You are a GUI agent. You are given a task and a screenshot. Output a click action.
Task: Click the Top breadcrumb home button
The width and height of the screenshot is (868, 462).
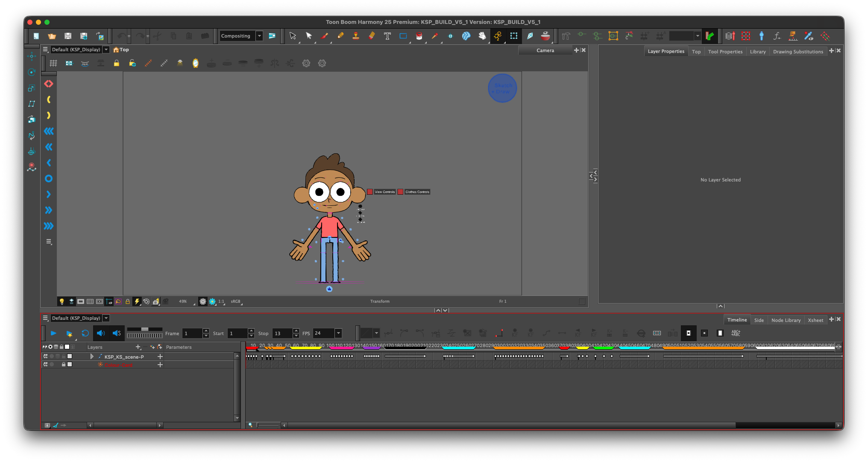[x=121, y=50]
